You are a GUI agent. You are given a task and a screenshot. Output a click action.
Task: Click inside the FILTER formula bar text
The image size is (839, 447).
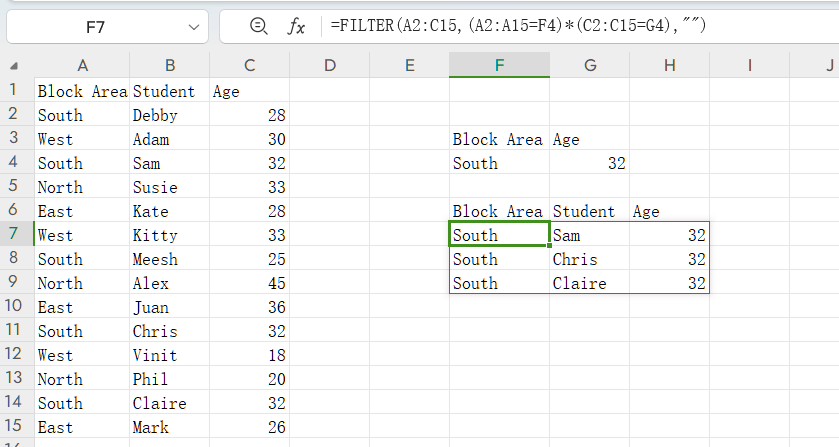click(520, 27)
